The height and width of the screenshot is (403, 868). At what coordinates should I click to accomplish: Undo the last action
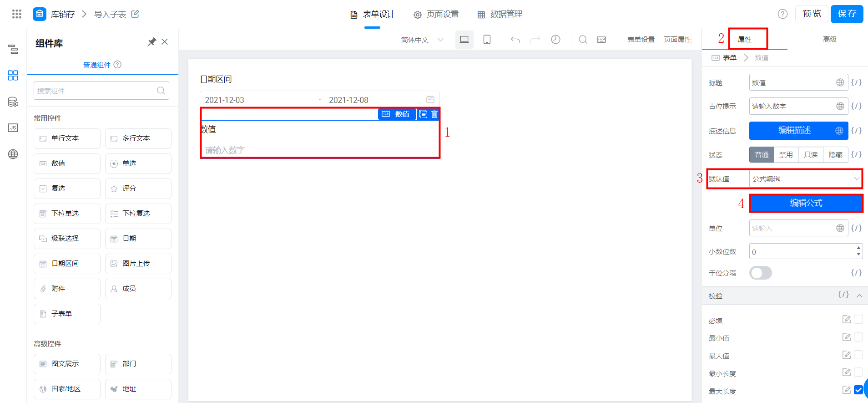coord(515,40)
